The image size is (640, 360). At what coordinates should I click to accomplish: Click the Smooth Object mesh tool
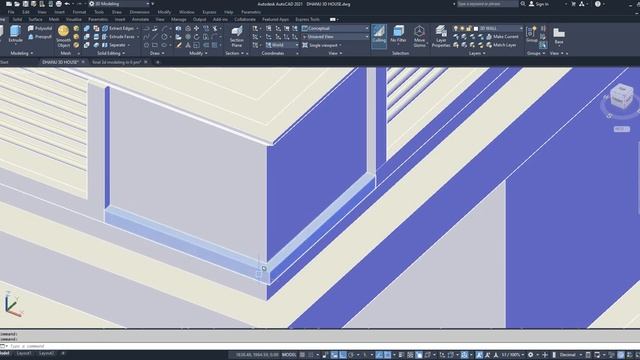pyautogui.click(x=63, y=36)
